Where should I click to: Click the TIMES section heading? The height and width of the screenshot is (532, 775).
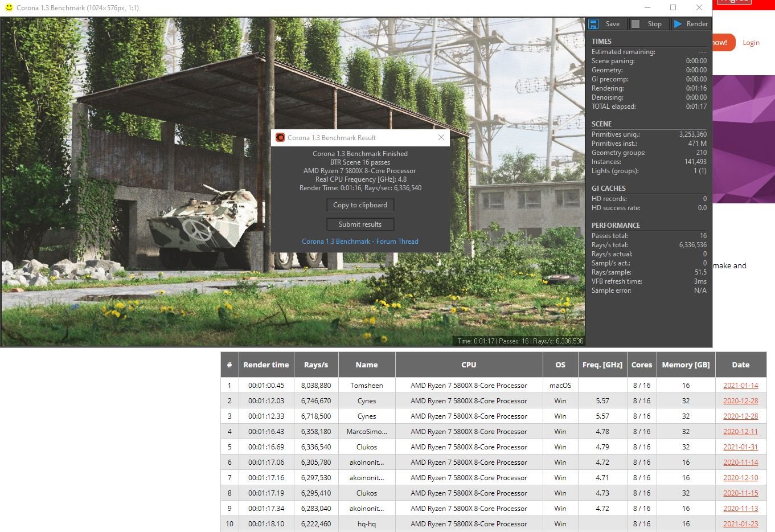tap(601, 42)
